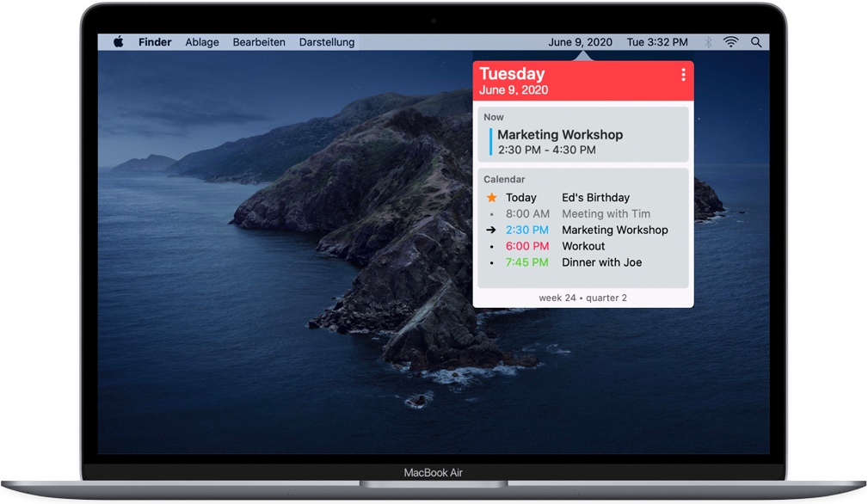Open the Apple menu
Viewport: 868px width, 504px height.
pyautogui.click(x=119, y=42)
